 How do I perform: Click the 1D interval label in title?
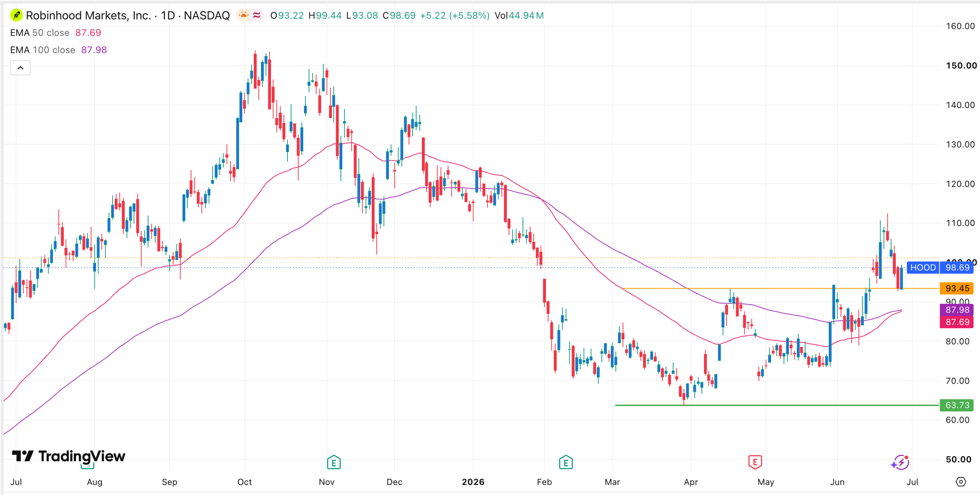tap(168, 15)
